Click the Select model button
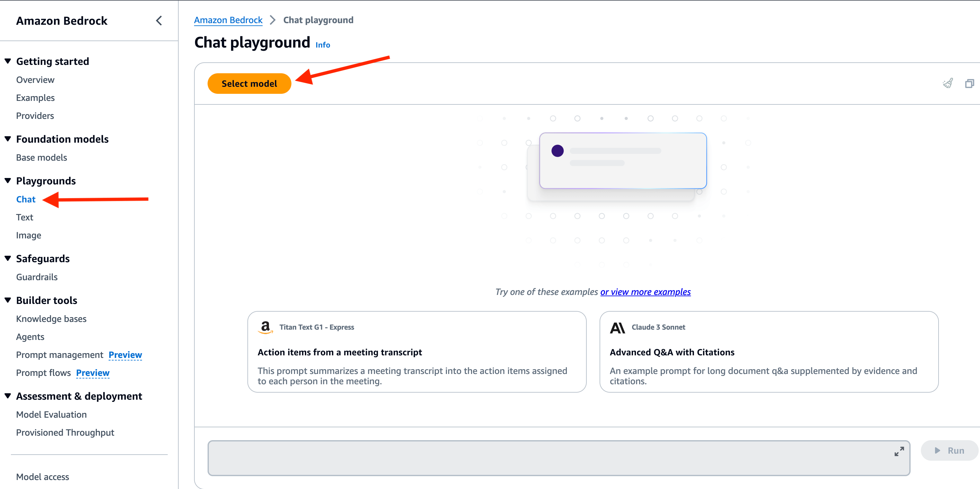Viewport: 980px width, 489px height. (249, 83)
